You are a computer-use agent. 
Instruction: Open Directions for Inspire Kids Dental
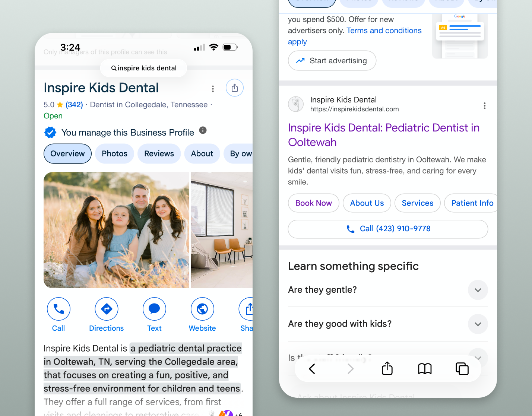(x=106, y=309)
